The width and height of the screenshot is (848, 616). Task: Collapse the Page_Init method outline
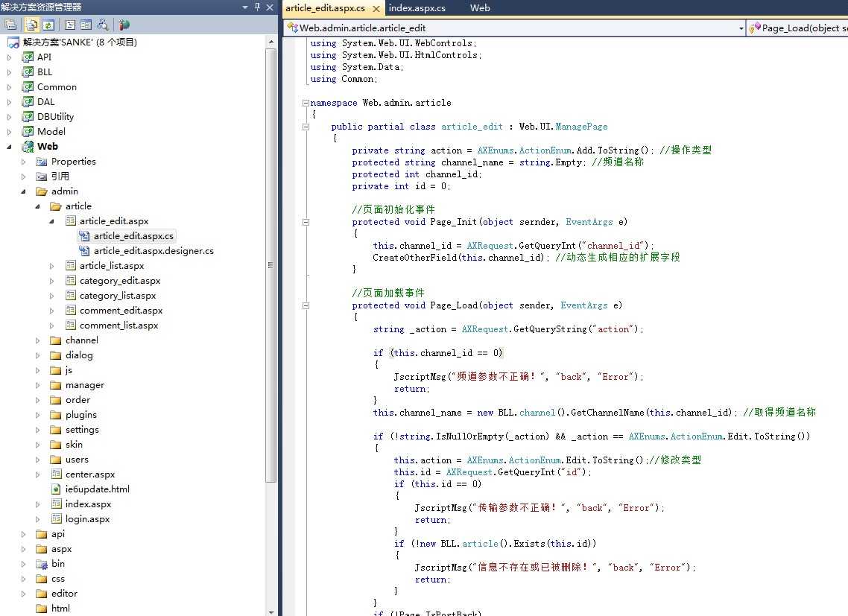click(306, 222)
